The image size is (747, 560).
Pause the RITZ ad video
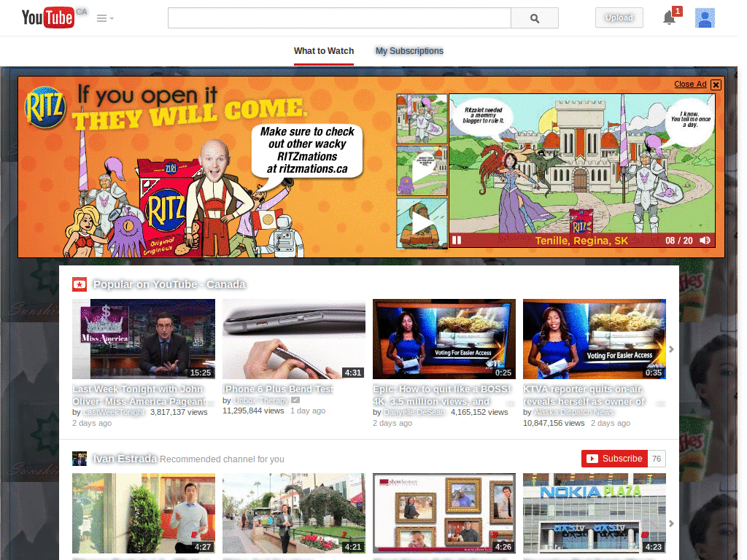(457, 240)
